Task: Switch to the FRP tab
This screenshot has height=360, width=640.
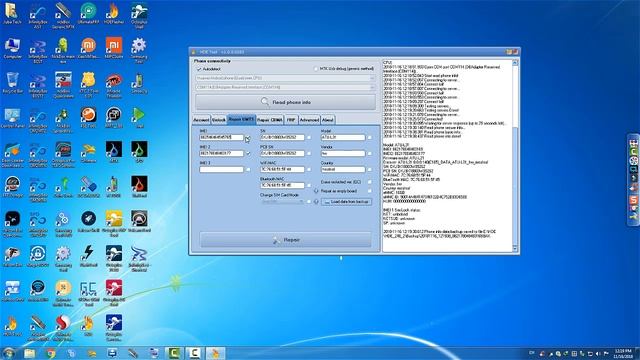Action: point(291,120)
